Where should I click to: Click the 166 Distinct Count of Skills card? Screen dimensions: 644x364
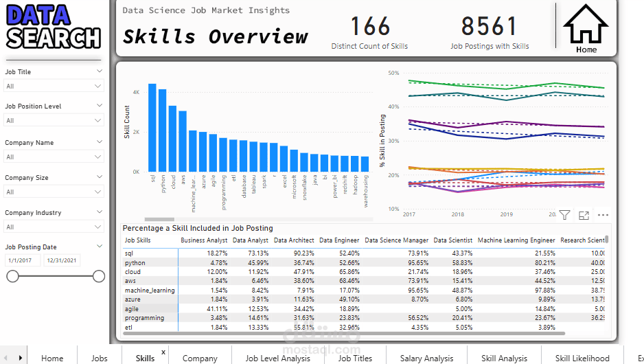(369, 32)
